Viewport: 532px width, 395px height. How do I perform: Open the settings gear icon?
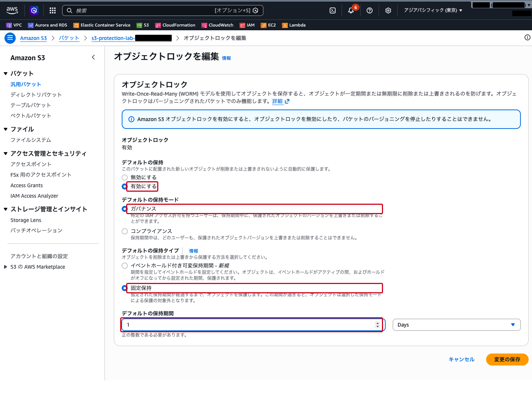pyautogui.click(x=388, y=10)
